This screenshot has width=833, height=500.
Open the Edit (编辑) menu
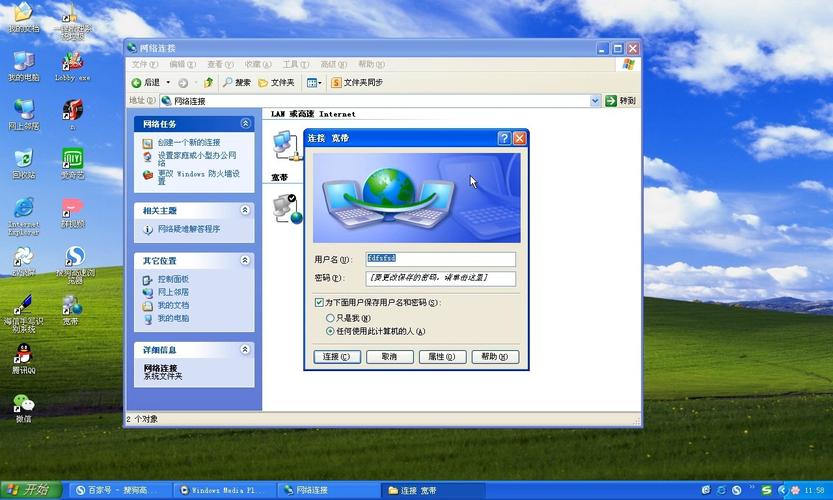[182, 64]
